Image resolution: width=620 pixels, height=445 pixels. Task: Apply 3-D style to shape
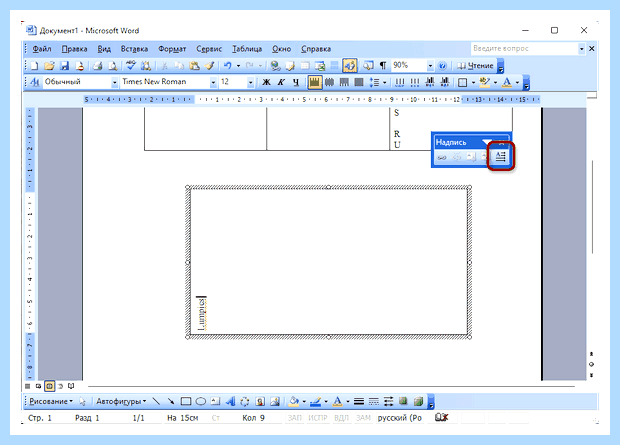pyautogui.click(x=418, y=401)
